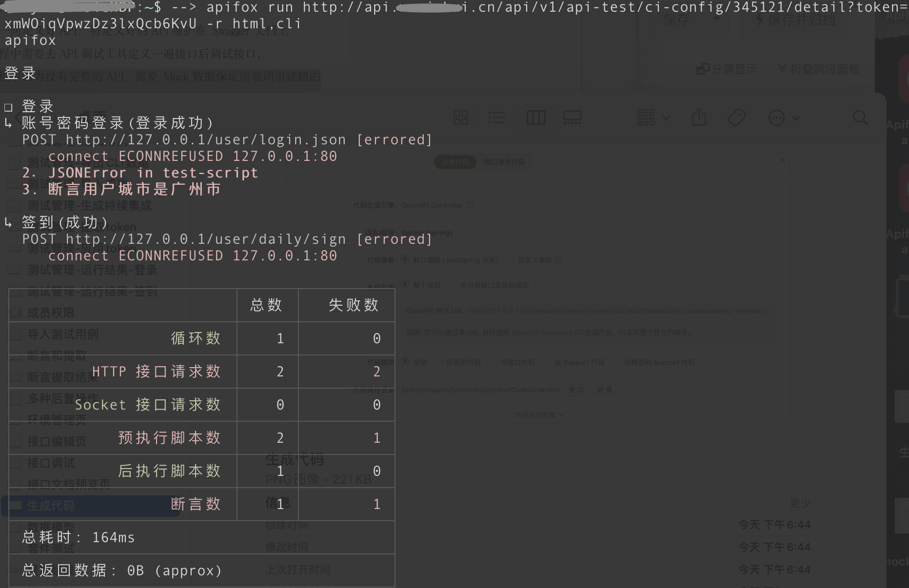Click the '预执行脚本数' table row label
Screen dimensions: 909x588
(170, 438)
